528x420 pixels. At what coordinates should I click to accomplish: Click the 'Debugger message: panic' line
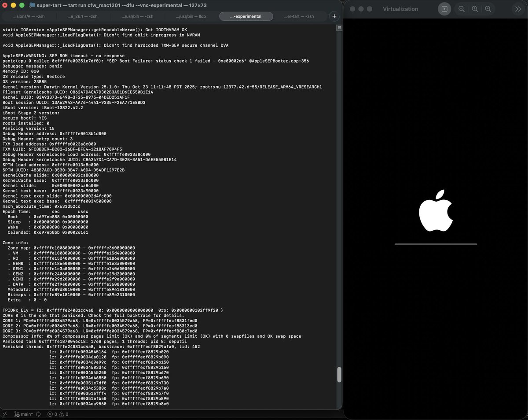pos(33,66)
